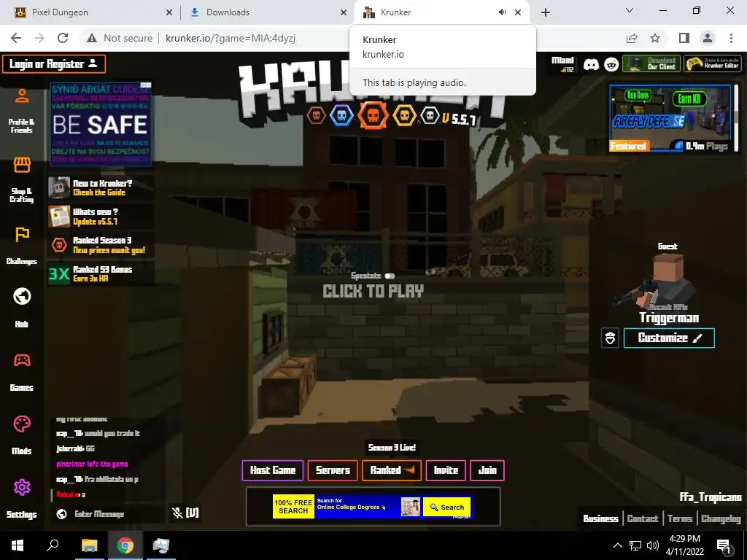Click the Not secure warning icon
This screenshot has height=560, width=747.
92,38
